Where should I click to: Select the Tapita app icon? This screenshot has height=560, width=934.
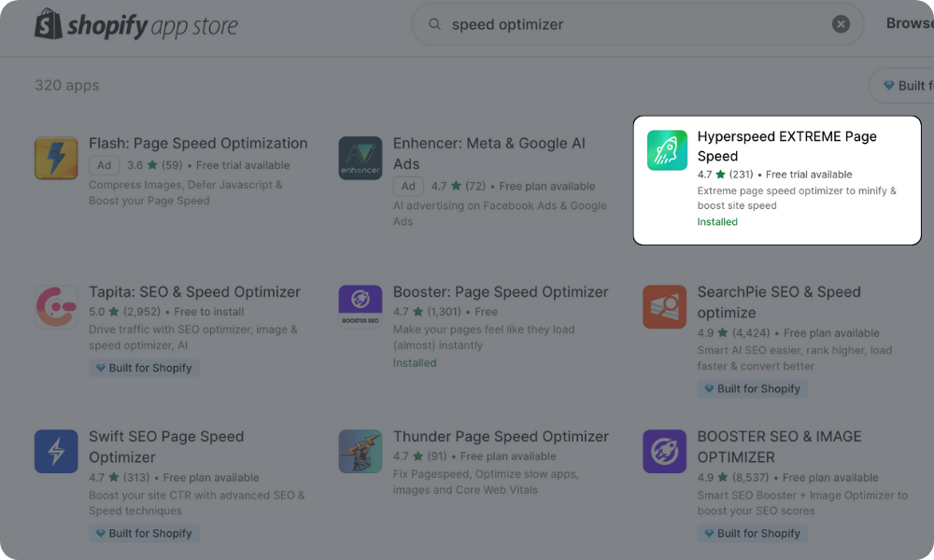(56, 307)
